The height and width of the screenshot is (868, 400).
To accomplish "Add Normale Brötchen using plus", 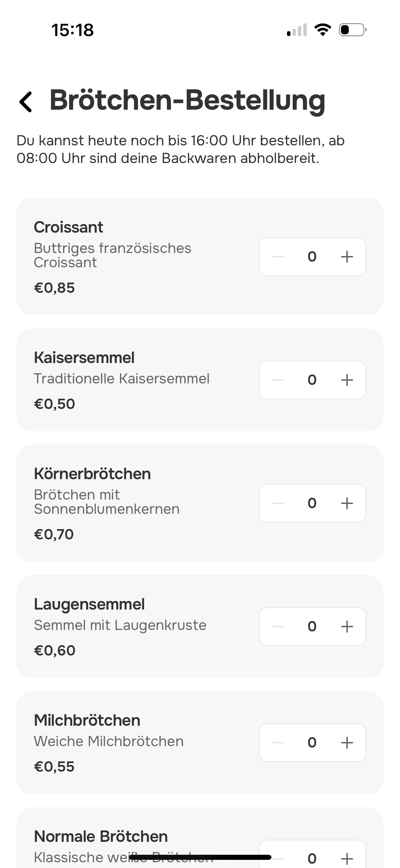I will pos(347,858).
